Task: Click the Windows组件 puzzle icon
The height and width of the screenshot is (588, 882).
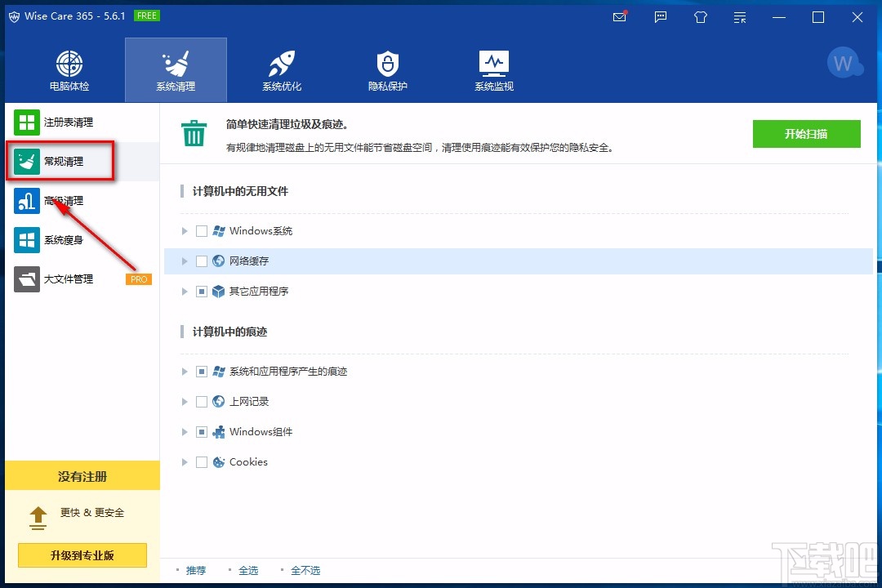Action: (x=218, y=432)
